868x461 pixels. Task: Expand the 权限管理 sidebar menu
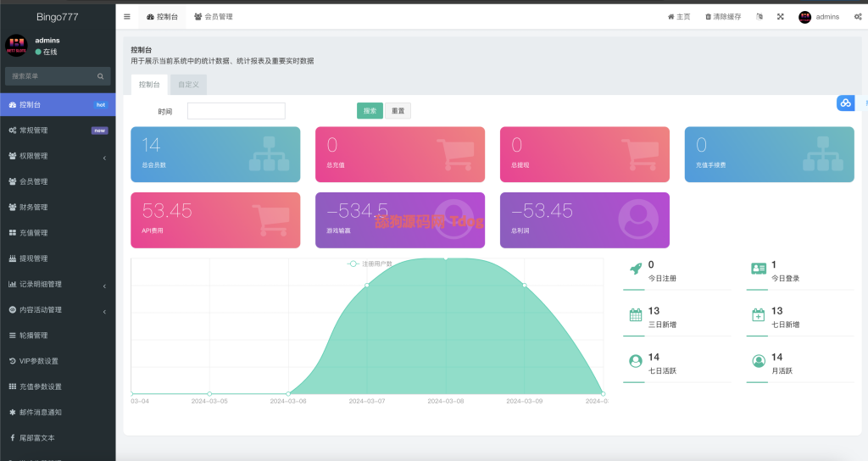(x=57, y=156)
